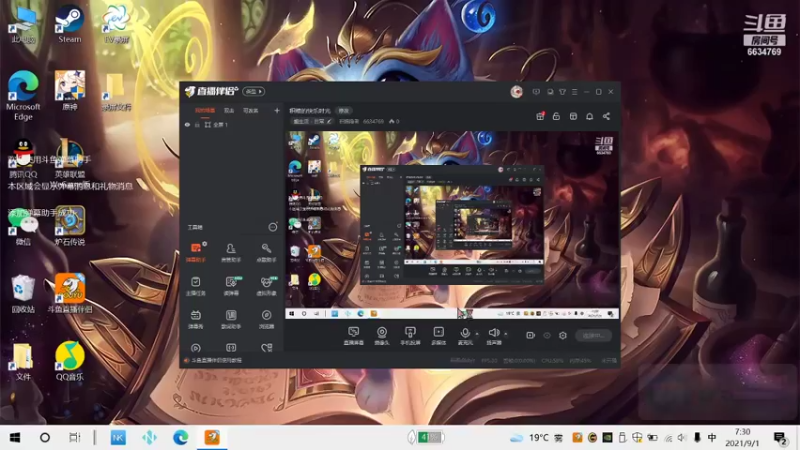This screenshot has height=450, width=800.
Task: Click the unlock padlock icon in header row
Action: coord(556,116)
